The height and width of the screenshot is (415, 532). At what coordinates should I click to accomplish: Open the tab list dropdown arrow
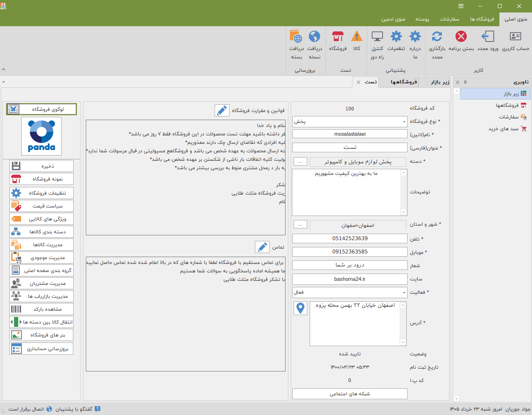tap(4, 82)
